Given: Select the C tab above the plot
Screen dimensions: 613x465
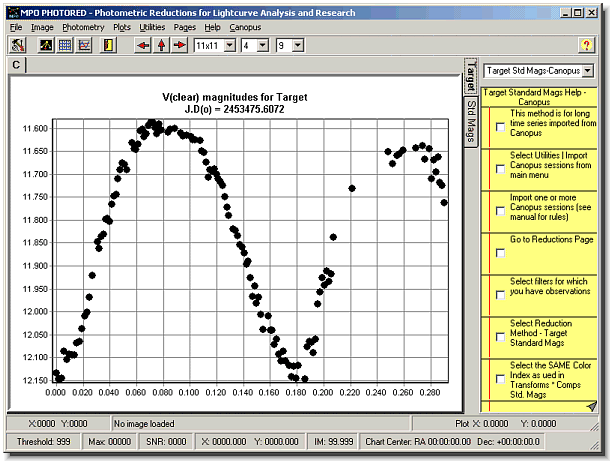Looking at the screenshot, I should pyautogui.click(x=16, y=65).
